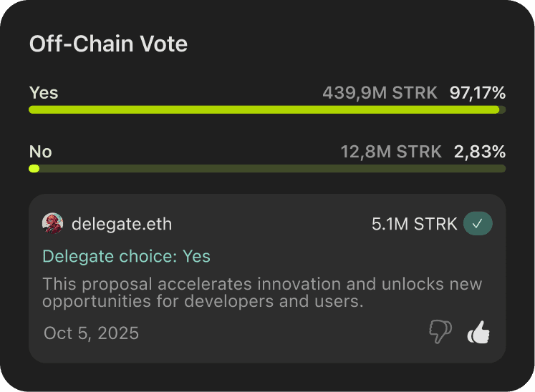Click the 5.1M STRK voting power
Viewport: 535px width, 392px height.
coord(414,224)
